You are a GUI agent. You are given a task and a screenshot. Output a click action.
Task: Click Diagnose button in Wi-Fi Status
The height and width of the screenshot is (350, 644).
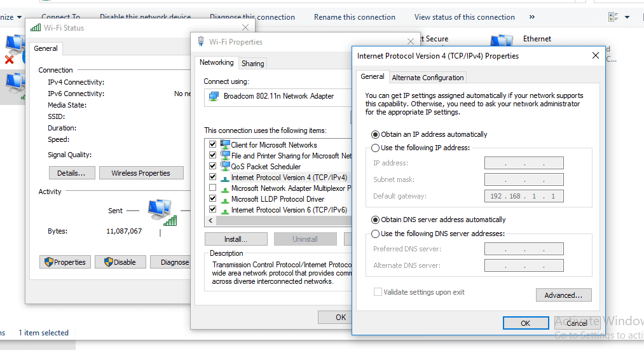coord(170,262)
